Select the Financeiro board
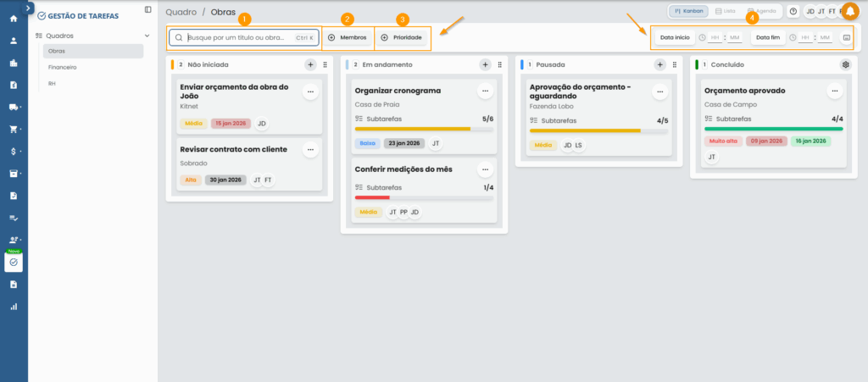The image size is (868, 382). [x=64, y=66]
